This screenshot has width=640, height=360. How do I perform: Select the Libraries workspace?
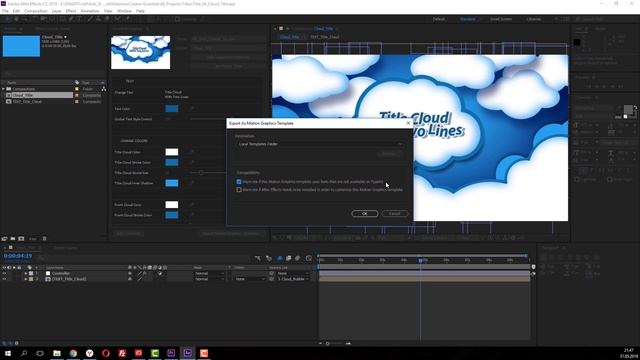tap(533, 19)
